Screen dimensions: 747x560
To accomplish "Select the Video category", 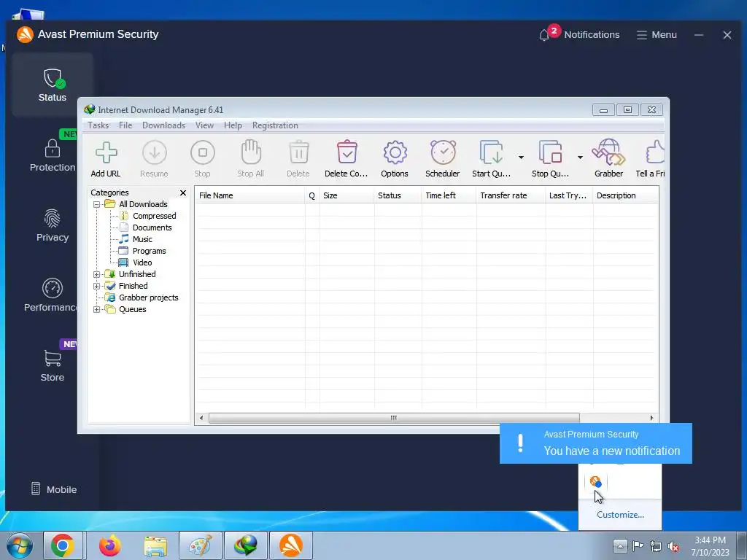I will click(142, 262).
